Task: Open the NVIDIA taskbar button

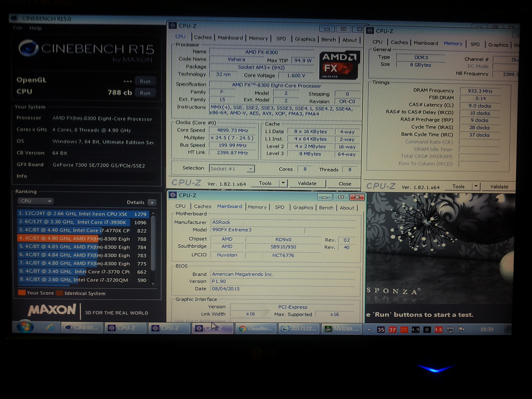Action: (x=342, y=329)
